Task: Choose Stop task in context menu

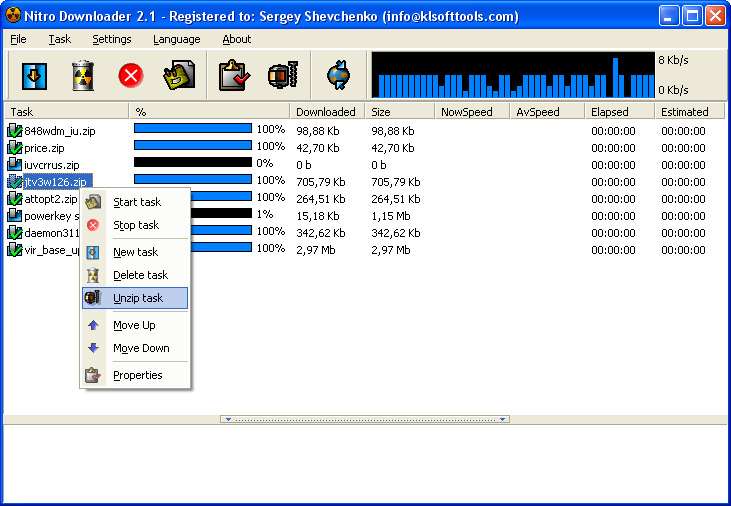Action: click(x=135, y=225)
